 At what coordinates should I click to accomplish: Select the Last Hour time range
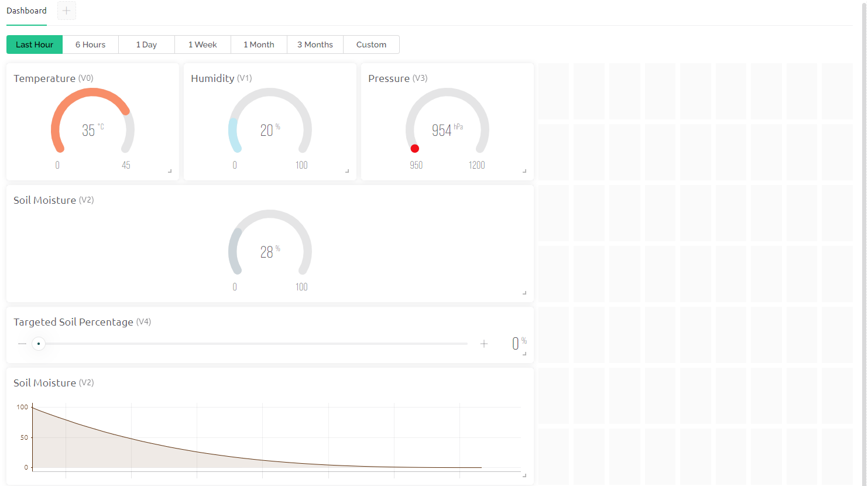pos(35,45)
